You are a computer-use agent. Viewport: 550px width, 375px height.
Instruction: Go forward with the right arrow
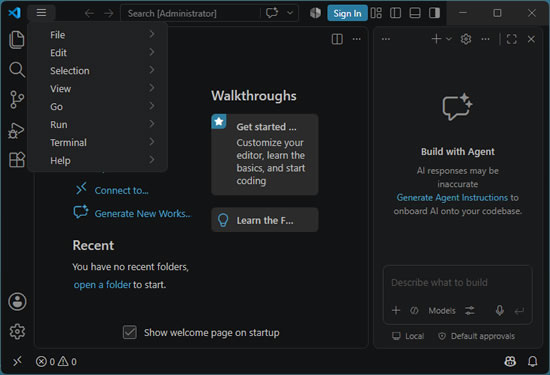tap(109, 13)
